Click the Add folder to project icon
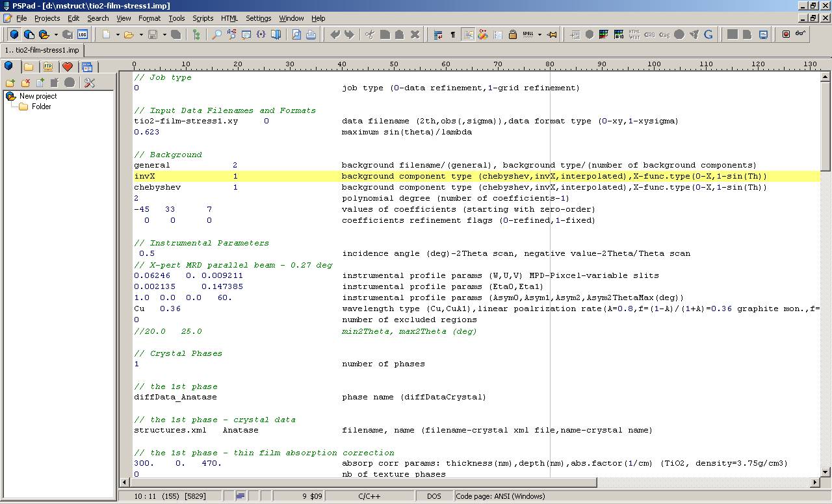This screenshot has height=504, width=832. [x=10, y=82]
